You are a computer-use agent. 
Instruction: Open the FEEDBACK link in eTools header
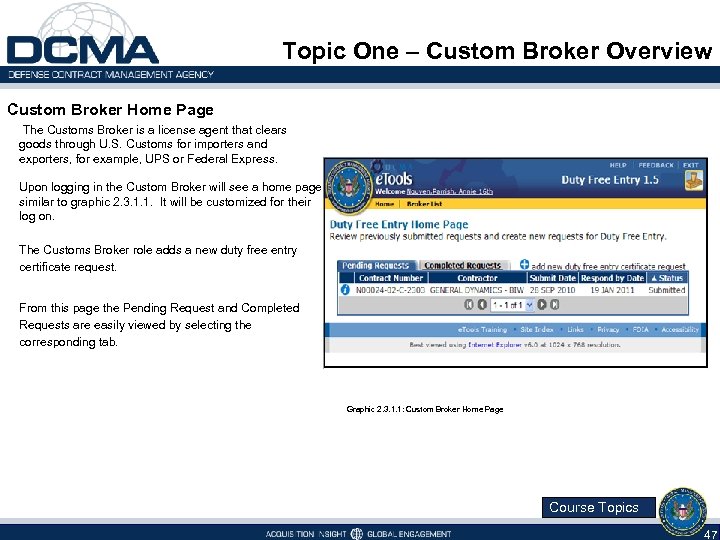coord(656,165)
